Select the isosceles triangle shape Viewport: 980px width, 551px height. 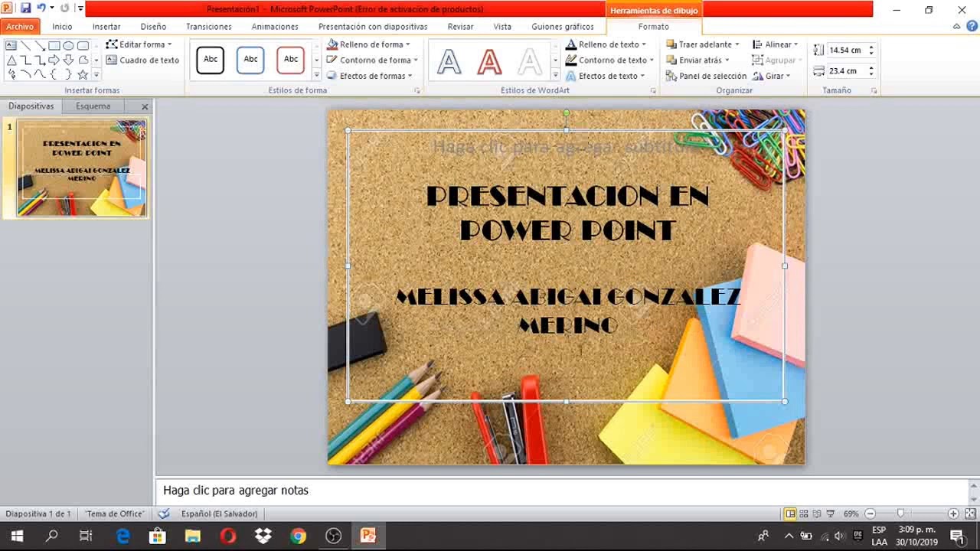pos(11,60)
